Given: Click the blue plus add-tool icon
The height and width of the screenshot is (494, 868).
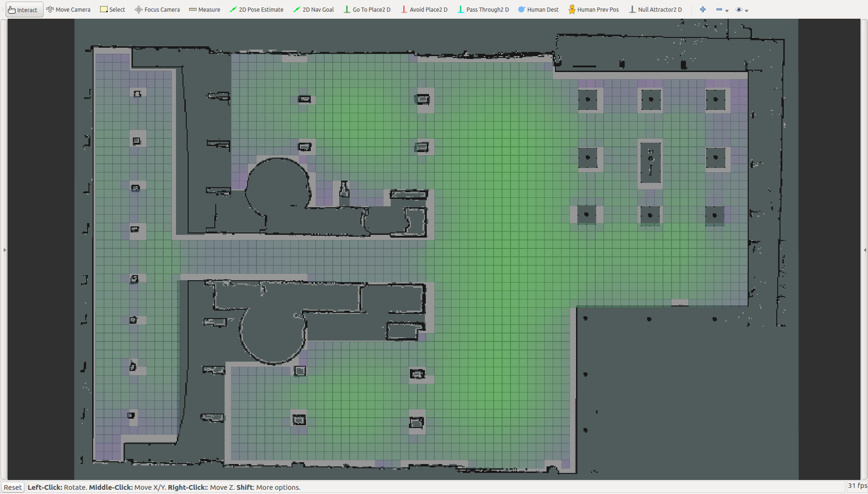Looking at the screenshot, I should coord(703,9).
